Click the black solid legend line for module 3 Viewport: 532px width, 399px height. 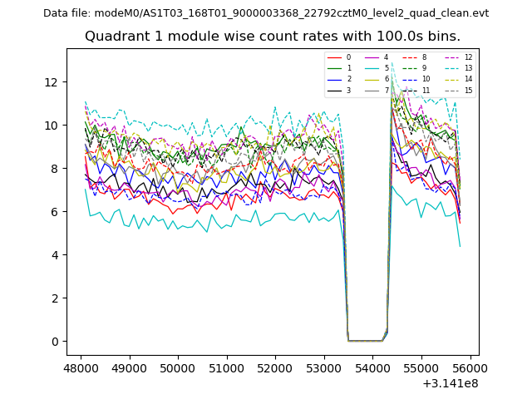tap(334, 90)
